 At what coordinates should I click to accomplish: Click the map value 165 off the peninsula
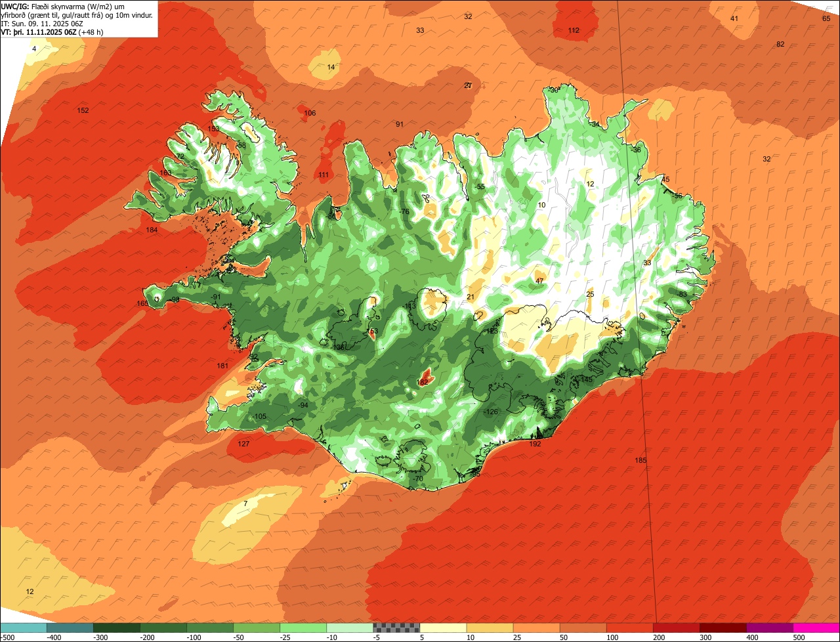coord(142,303)
